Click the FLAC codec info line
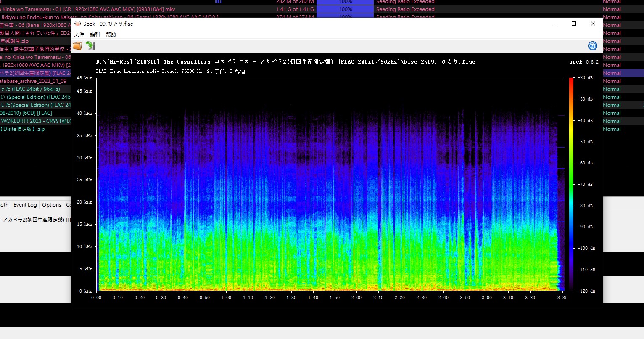 [171, 71]
